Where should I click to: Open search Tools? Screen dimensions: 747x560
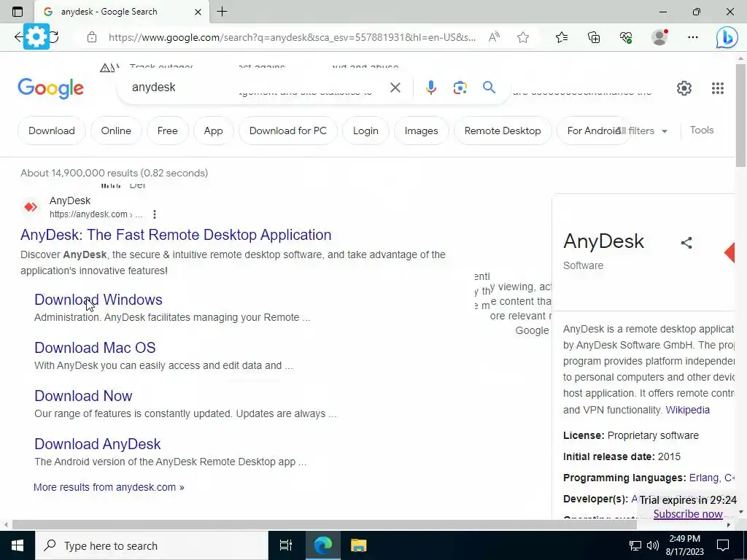(x=701, y=130)
